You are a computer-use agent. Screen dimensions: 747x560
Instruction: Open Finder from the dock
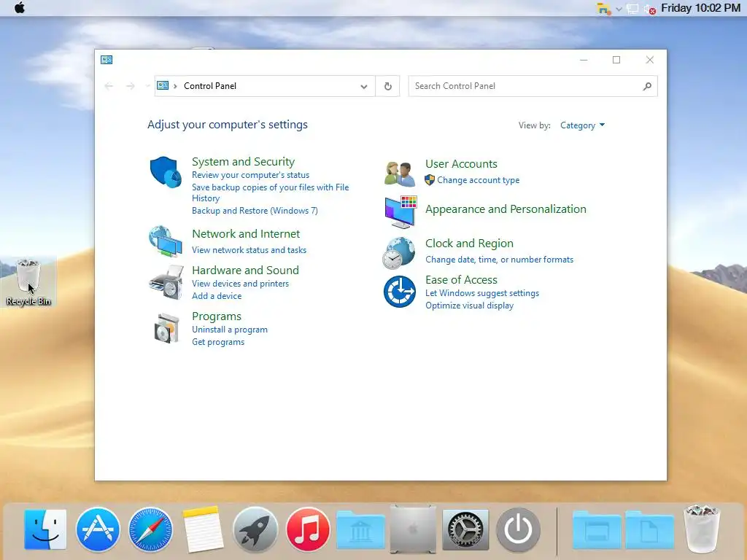click(x=45, y=529)
